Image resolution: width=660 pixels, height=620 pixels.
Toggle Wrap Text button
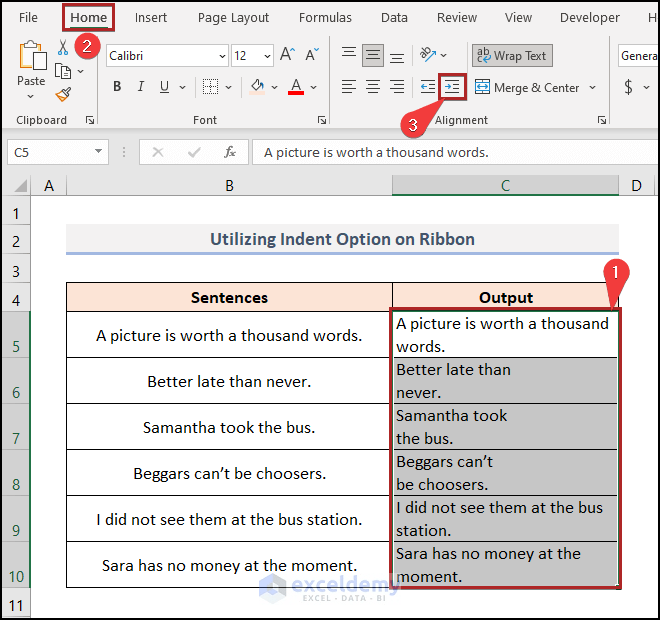[x=512, y=56]
